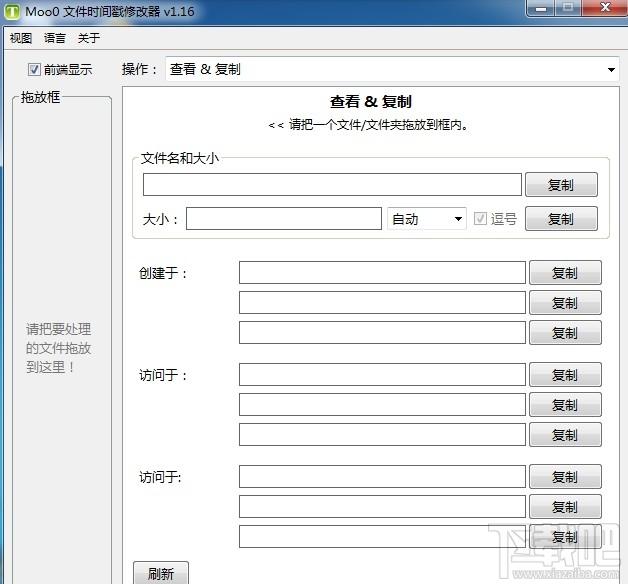Screen dimensions: 628x584
Task: Click 复制 beside second 访问于： field
Action: coord(565,405)
